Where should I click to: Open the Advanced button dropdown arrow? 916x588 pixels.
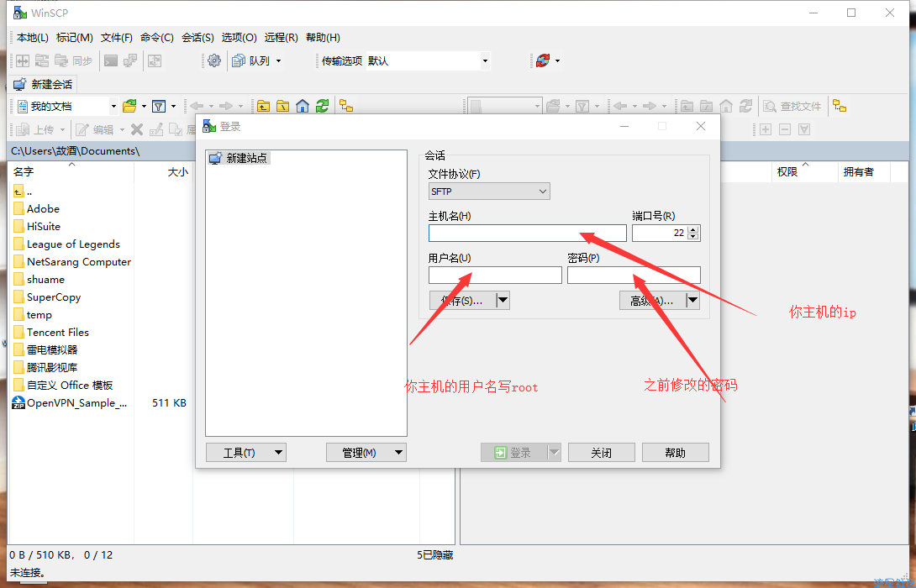point(692,301)
